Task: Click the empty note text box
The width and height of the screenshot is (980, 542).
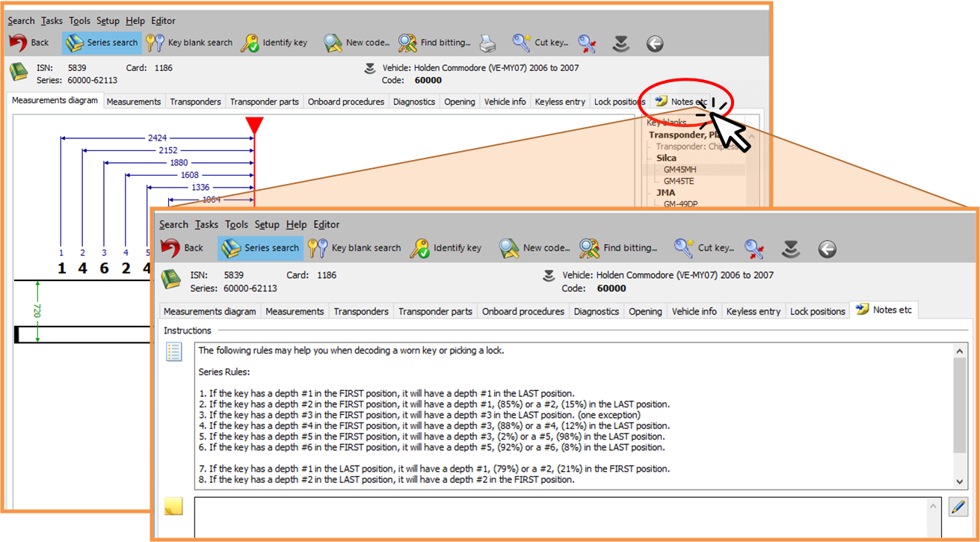Action: tap(561, 516)
